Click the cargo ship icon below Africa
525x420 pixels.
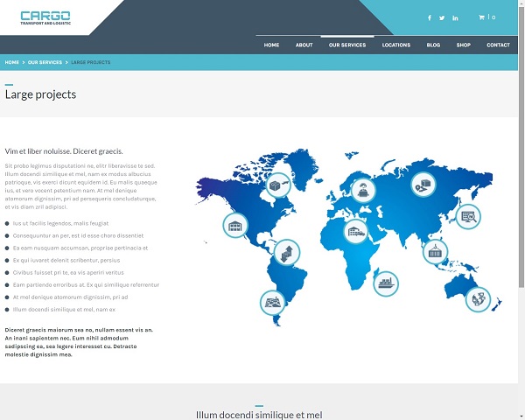[386, 283]
